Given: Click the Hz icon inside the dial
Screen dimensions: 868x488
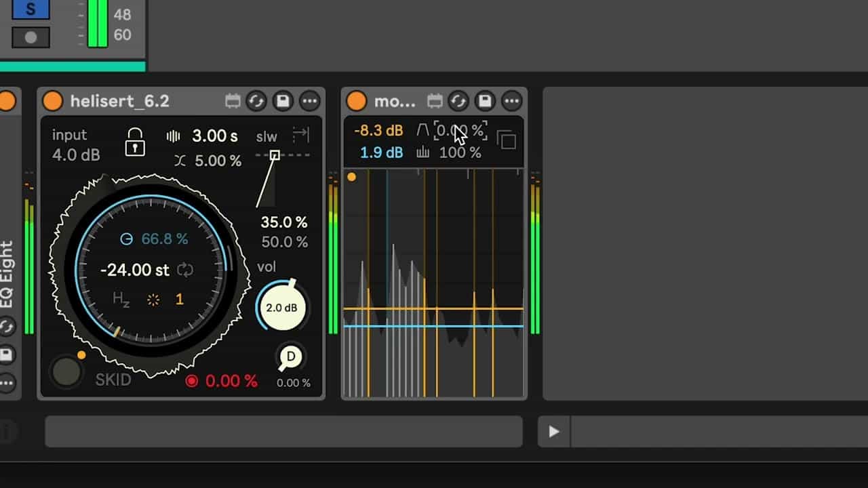Looking at the screenshot, I should click(121, 300).
